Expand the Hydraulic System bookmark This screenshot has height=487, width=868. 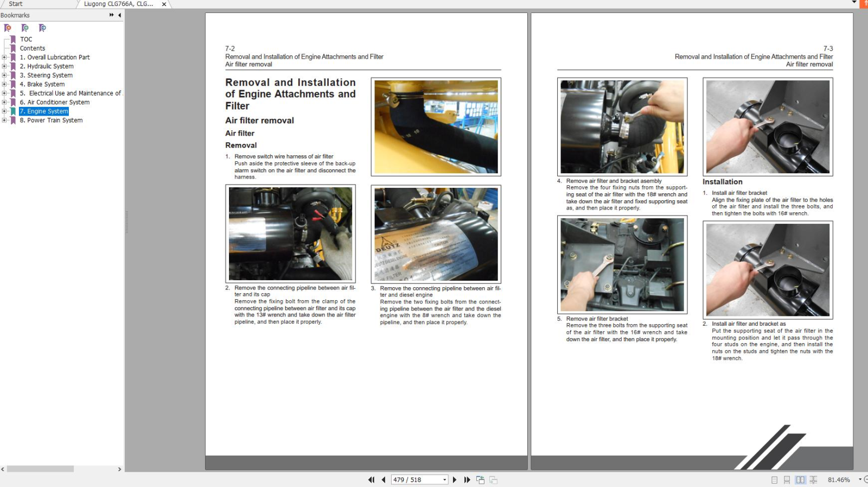pos(4,66)
